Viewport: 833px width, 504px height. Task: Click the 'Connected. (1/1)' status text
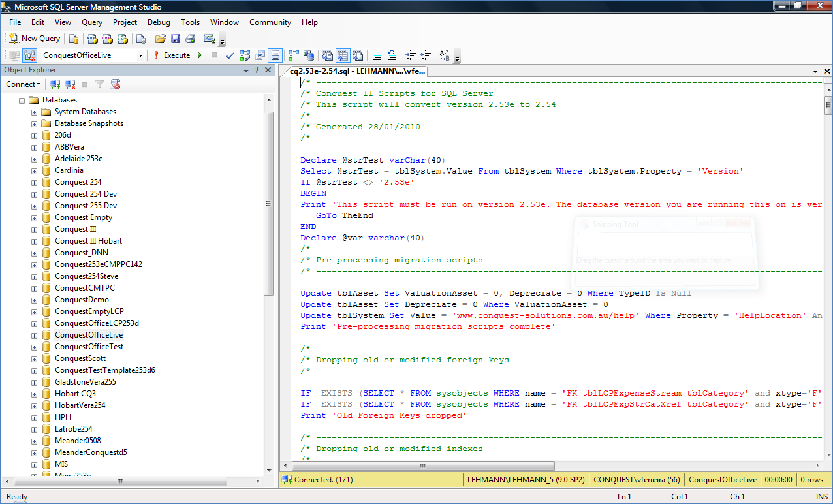point(323,480)
